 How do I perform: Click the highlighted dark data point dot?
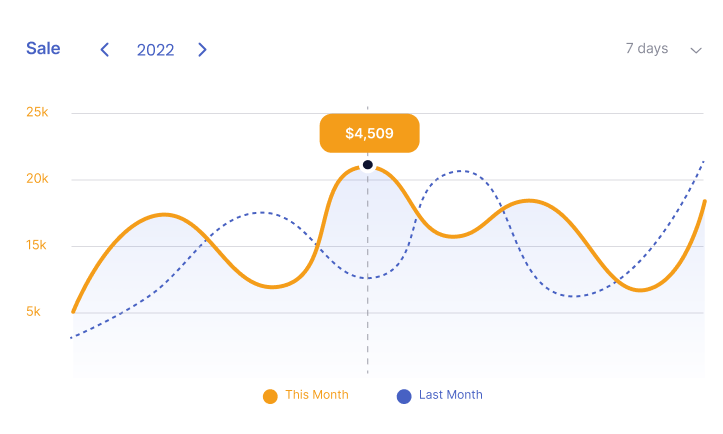point(368,165)
